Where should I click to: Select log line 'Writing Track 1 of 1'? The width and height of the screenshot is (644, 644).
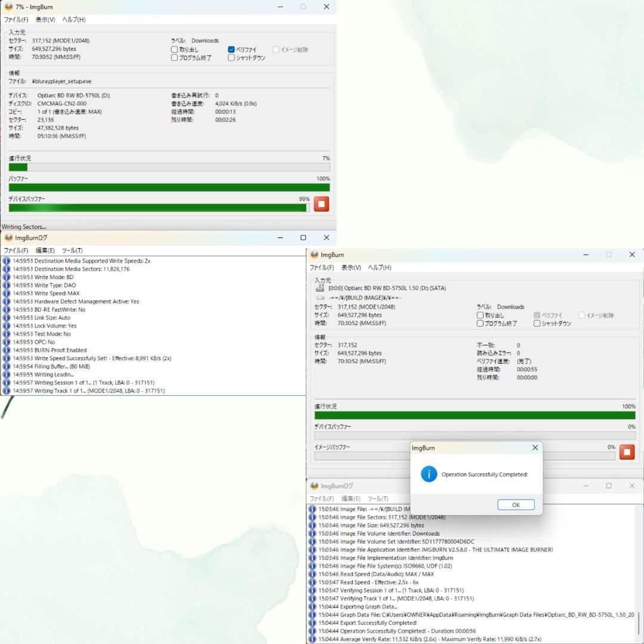(x=89, y=391)
